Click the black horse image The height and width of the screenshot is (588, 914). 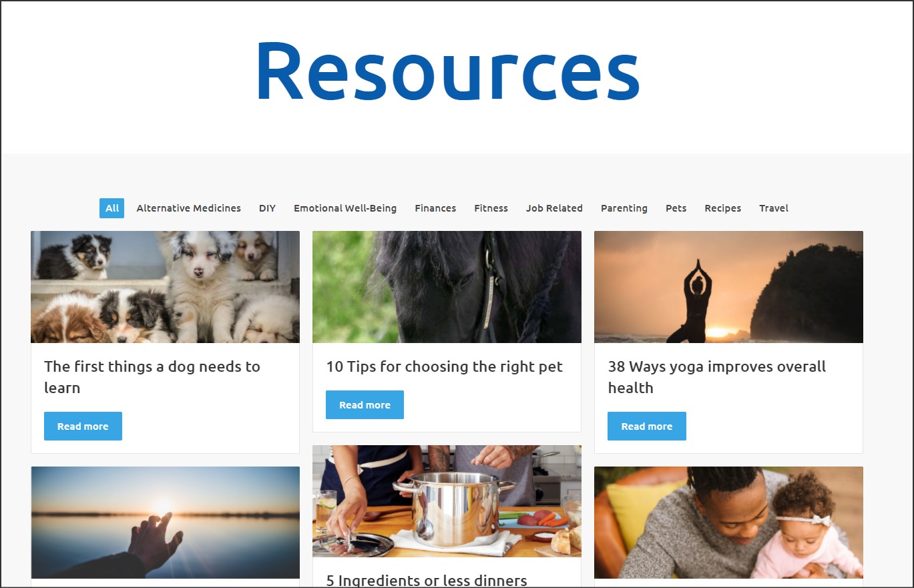(x=447, y=287)
